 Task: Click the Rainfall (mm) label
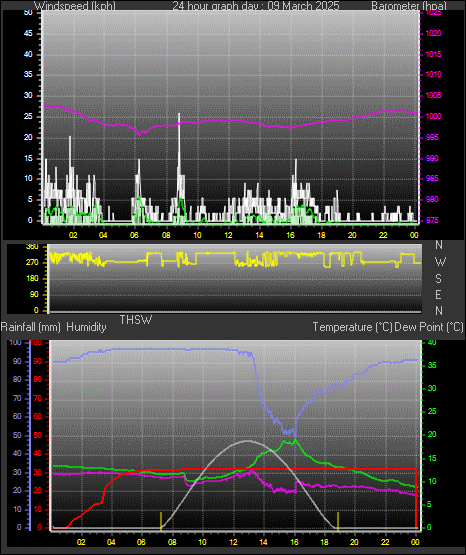pos(31,327)
